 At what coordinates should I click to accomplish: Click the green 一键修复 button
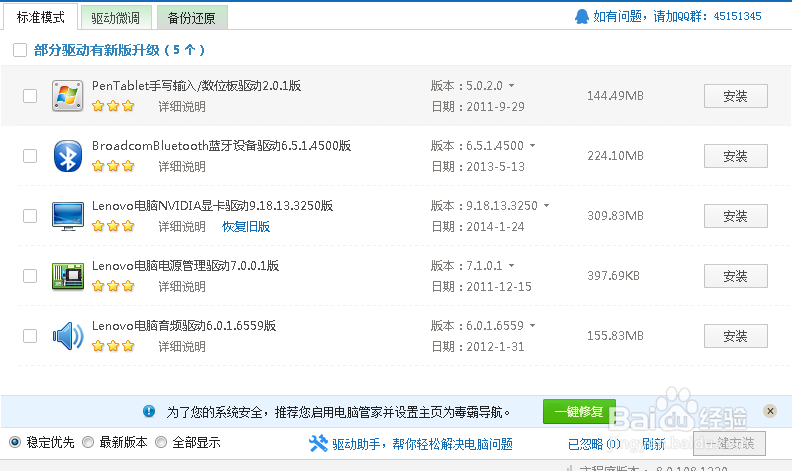[x=579, y=411]
